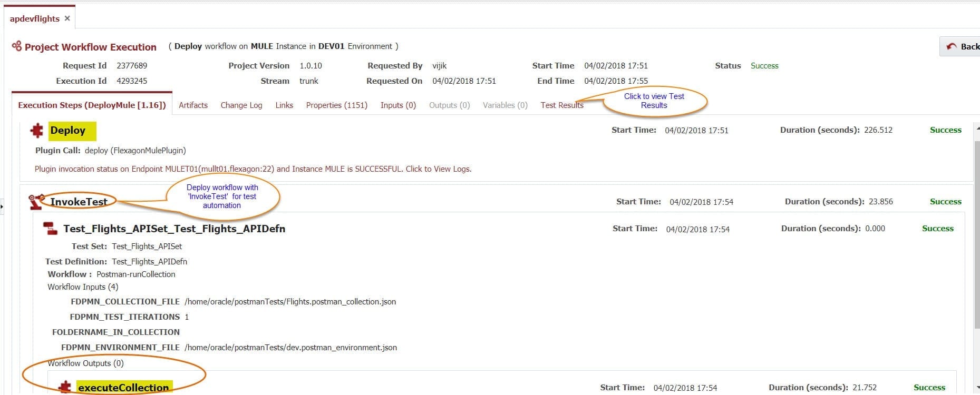Click the executeCollection step Success status
Viewport: 980px width, 395px height.
[929, 388]
